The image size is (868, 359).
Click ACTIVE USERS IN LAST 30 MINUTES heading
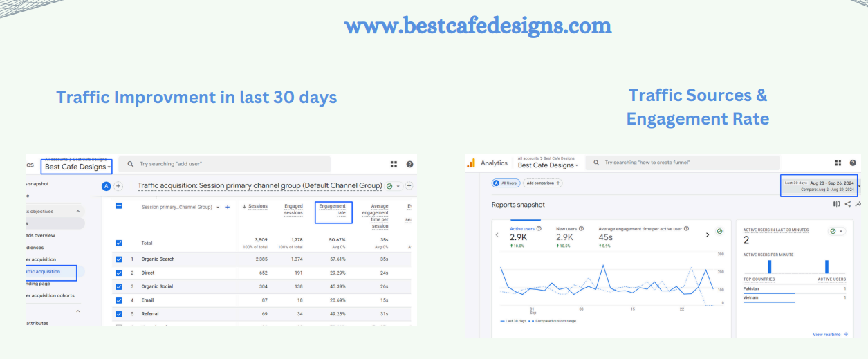(775, 230)
